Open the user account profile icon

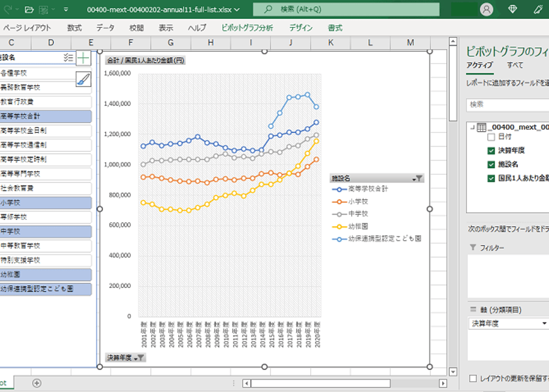487,10
